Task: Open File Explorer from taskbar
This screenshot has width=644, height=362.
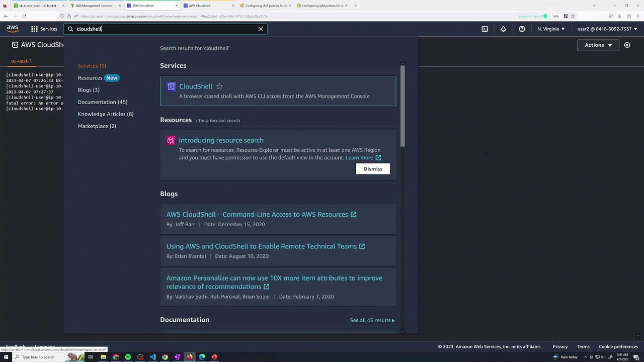Action: pos(103,357)
